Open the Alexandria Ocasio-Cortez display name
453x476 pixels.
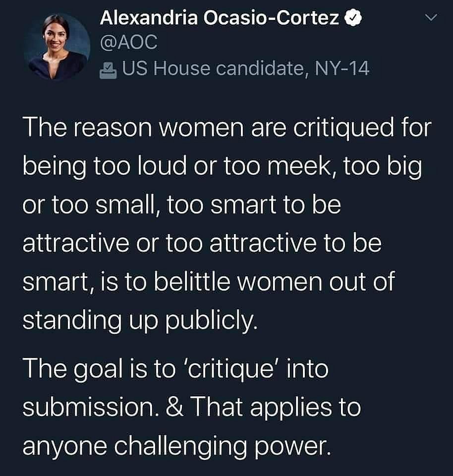click(x=220, y=18)
